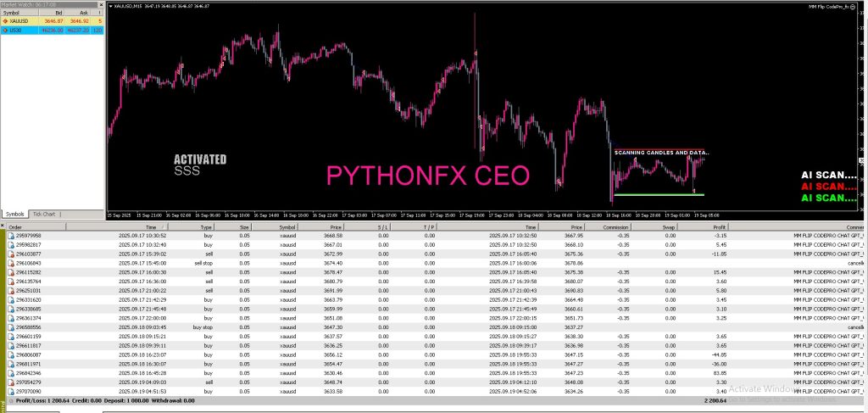868x413 pixels.
Task: Click the red AI SCAN label
Action: [x=829, y=187]
